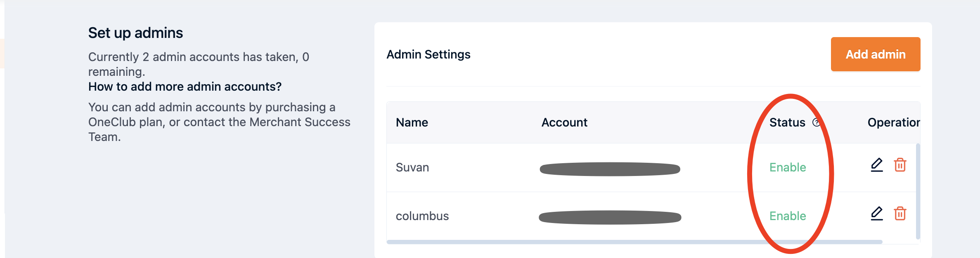Screen dimensions: 980x258
Task: Edit the columbus admin with pencil icon
Action: tap(876, 213)
